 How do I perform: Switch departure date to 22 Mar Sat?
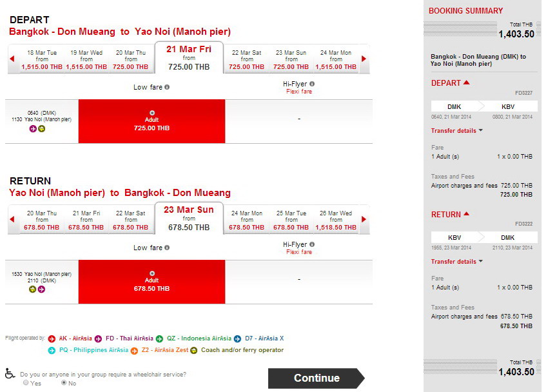coord(246,59)
